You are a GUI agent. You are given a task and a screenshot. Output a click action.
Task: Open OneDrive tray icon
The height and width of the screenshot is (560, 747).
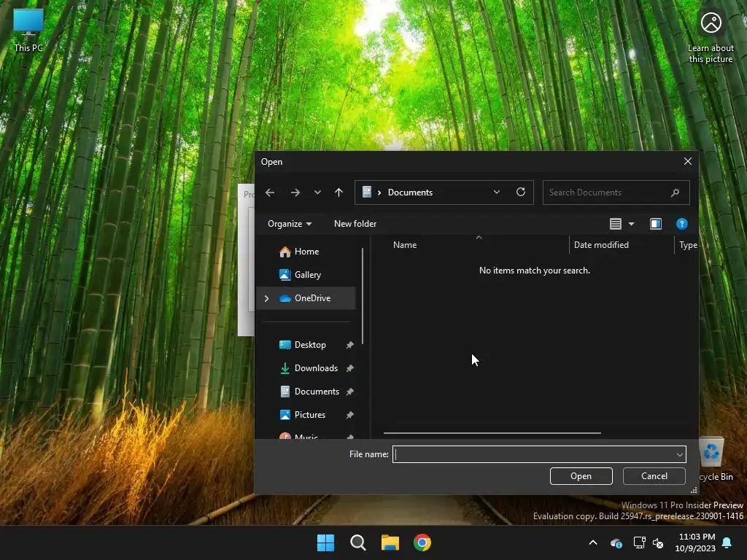616,542
